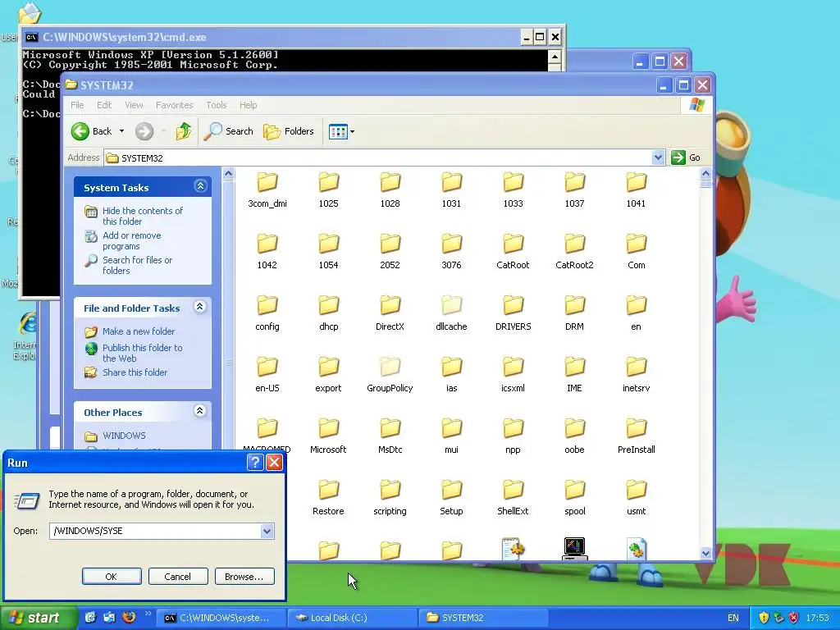The image size is (840, 630).
Task: Select the dllcache folder
Action: point(452,313)
